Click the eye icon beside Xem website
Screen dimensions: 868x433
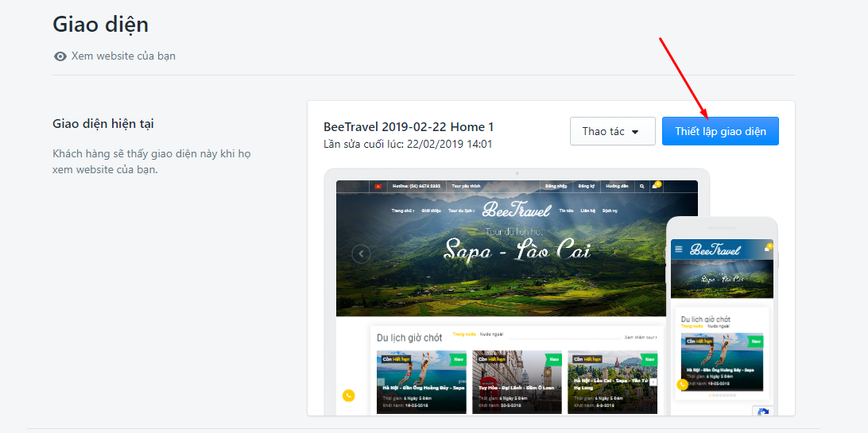60,56
